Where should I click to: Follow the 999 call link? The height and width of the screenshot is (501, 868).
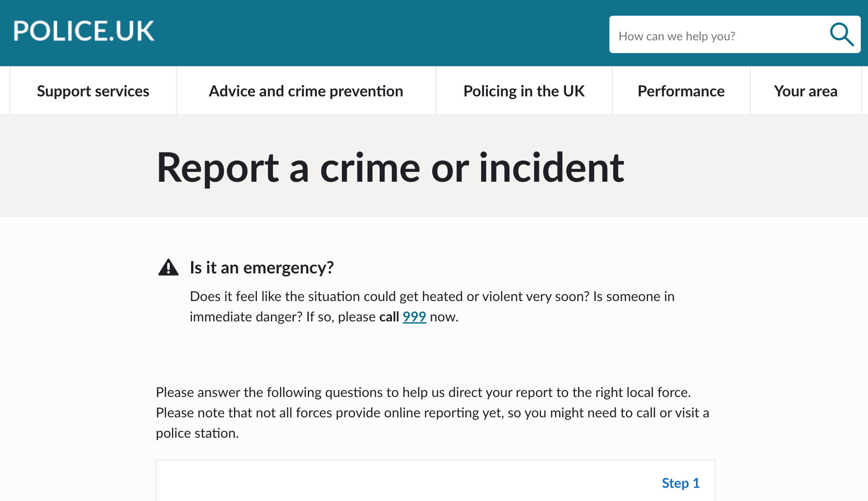414,317
